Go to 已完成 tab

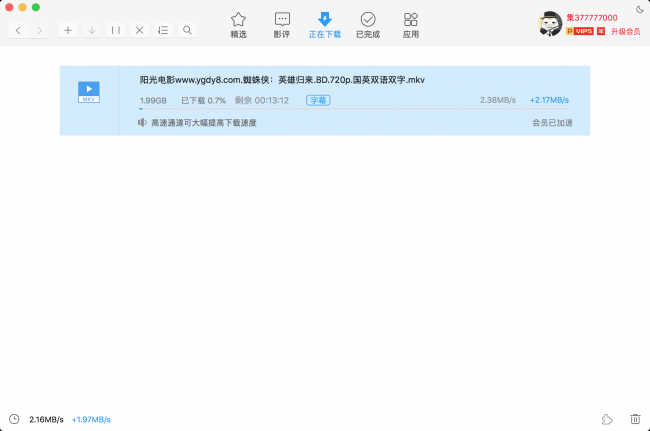click(x=368, y=24)
